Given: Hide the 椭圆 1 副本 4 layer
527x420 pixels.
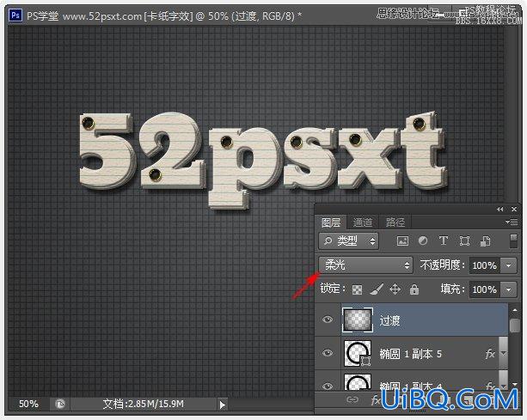Looking at the screenshot, I should pos(328,387).
